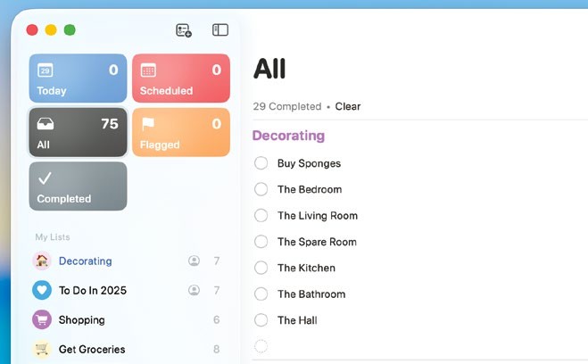Image resolution: width=588 pixels, height=364 pixels.
Task: Tick The Hall reminder circle
Action: tap(261, 320)
